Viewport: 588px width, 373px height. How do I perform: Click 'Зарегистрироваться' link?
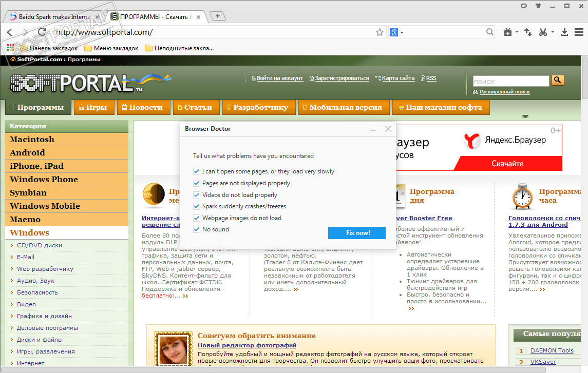[342, 78]
